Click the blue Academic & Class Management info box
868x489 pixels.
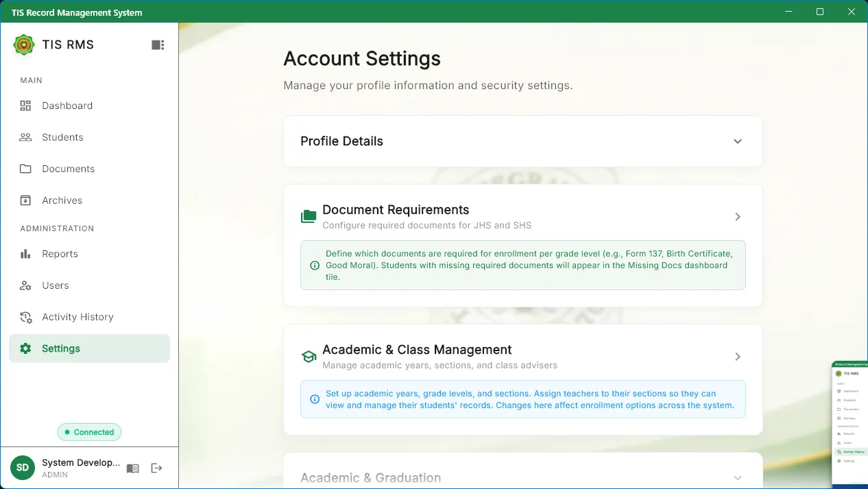[x=523, y=399]
